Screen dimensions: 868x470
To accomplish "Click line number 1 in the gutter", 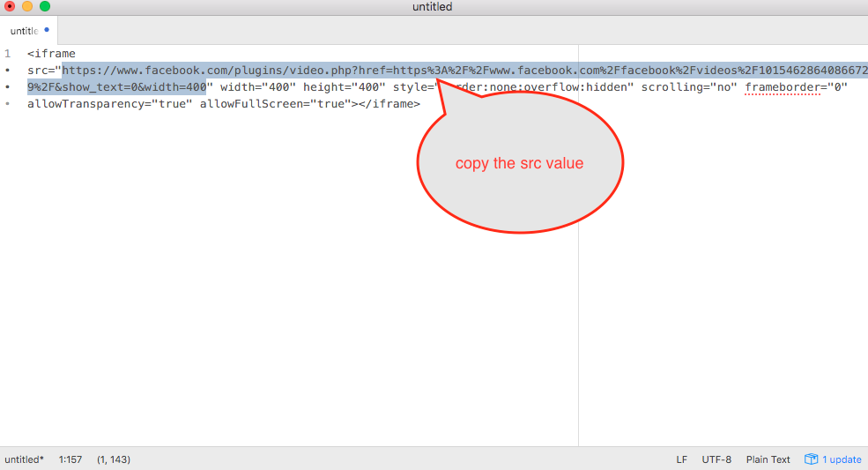I will [x=7, y=54].
